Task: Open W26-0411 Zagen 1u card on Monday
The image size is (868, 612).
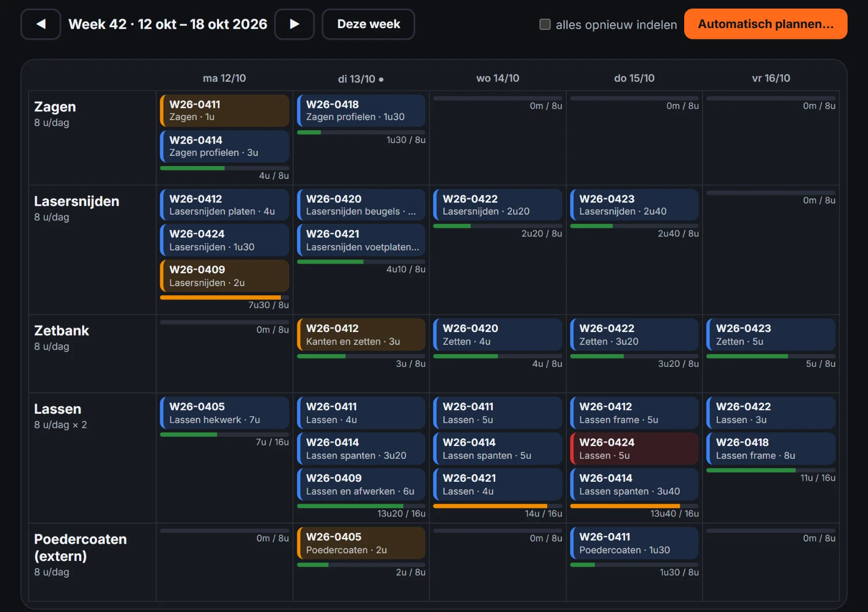Action: pos(225,110)
